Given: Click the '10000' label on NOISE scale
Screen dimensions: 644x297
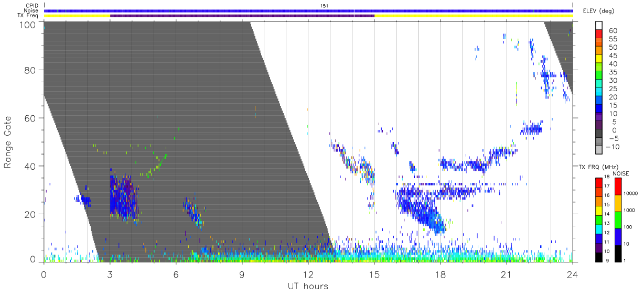Looking at the screenshot, I should (x=631, y=193).
